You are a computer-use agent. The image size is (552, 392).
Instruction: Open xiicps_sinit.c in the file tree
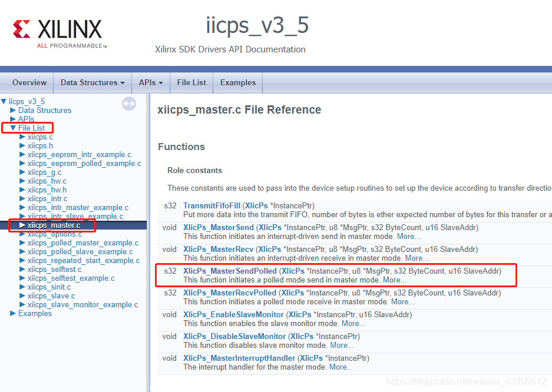point(49,287)
